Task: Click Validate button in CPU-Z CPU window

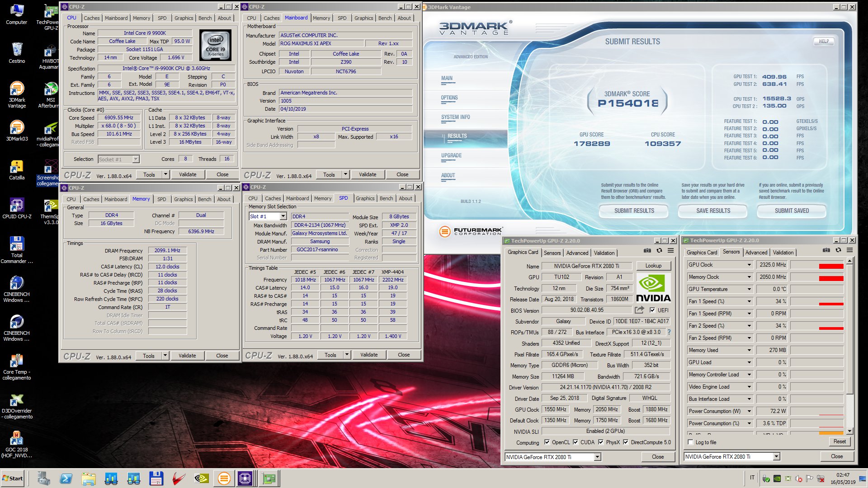Action: click(188, 174)
